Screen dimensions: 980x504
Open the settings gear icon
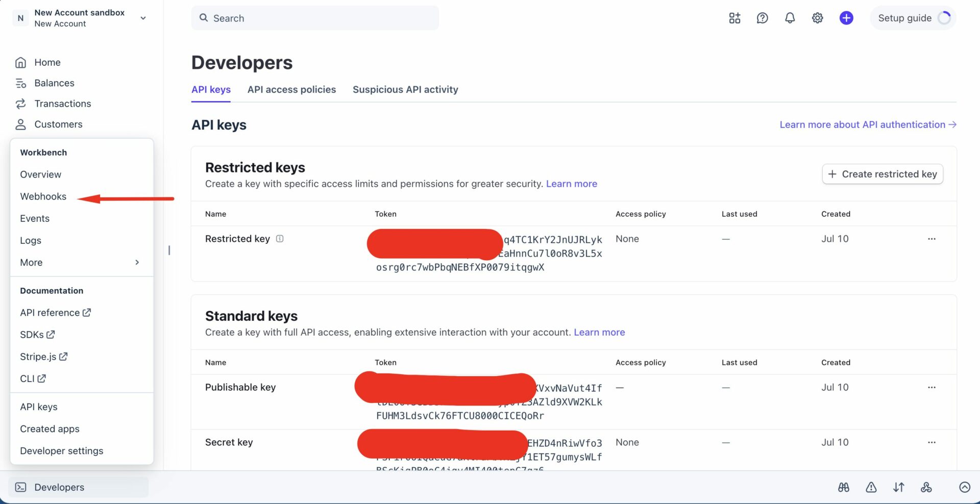(817, 18)
